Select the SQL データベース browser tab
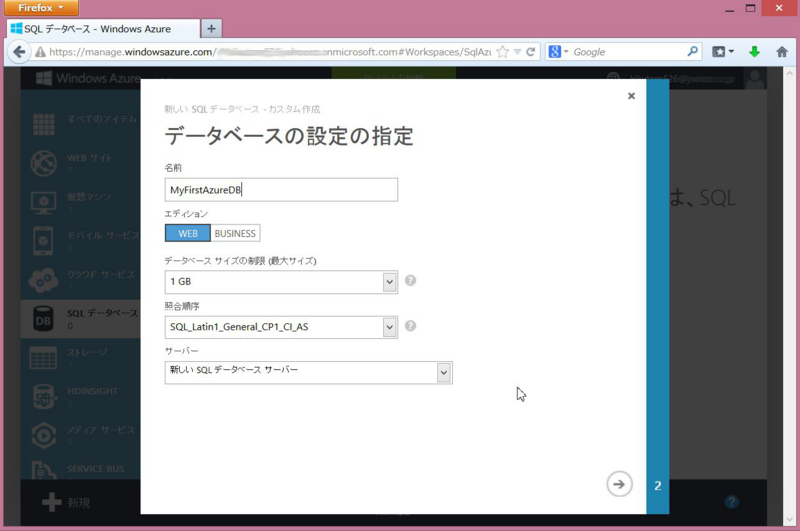Screen dimensions: 800x531 point(104,29)
